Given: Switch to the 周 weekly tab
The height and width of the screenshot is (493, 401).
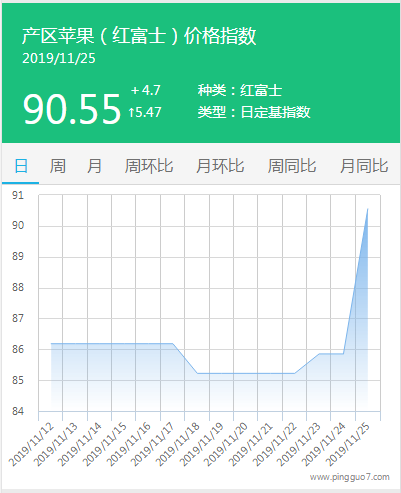Looking at the screenshot, I should point(57,166).
